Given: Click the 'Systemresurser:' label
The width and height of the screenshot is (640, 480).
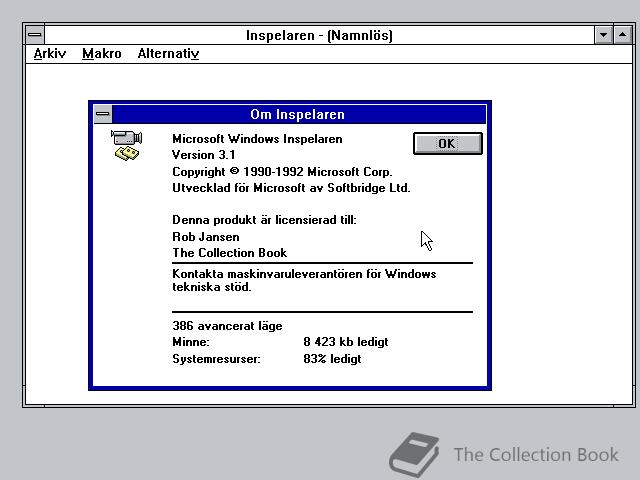Looking at the screenshot, I should [x=216, y=359].
